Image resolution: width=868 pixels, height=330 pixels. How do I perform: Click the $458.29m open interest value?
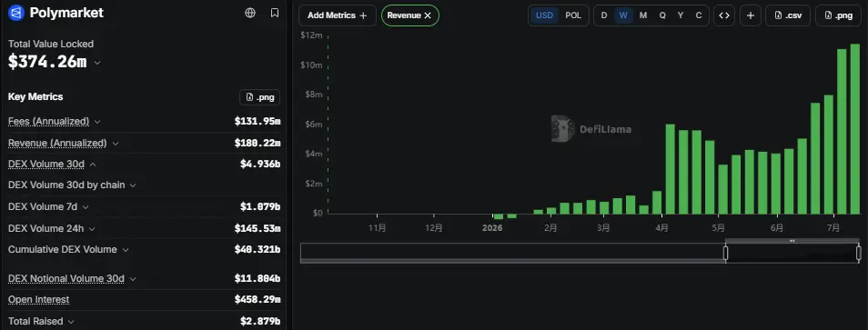[x=257, y=300]
